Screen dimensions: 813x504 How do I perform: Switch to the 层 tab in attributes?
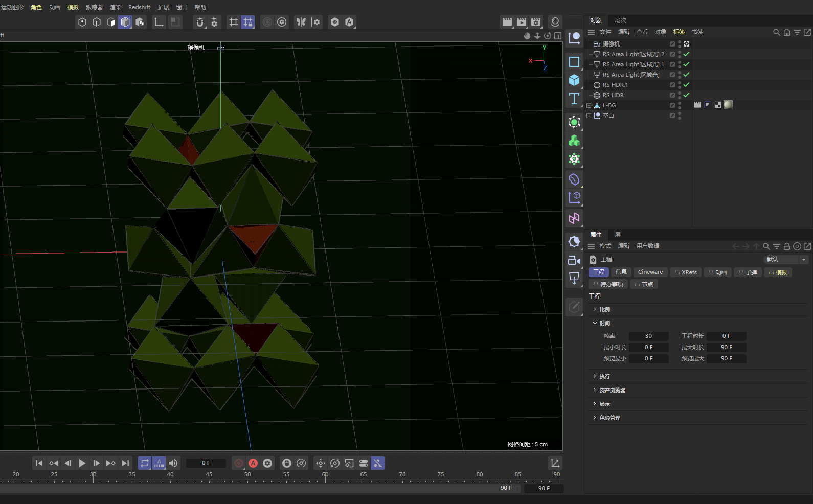[618, 235]
